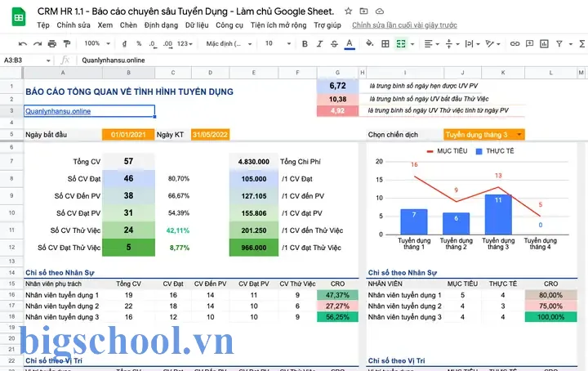This screenshot has width=588, height=371.
Task: Insert a comment
Action: 529,44
